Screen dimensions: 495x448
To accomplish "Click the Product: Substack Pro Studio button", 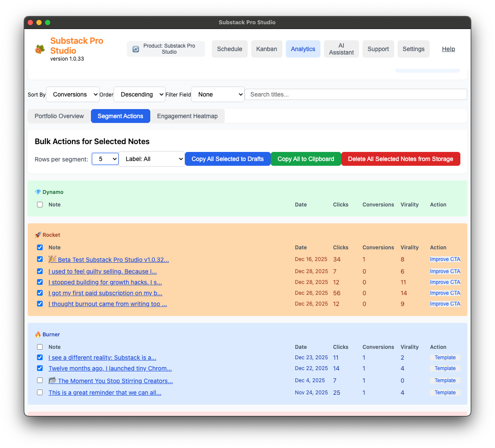I will coord(166,49).
